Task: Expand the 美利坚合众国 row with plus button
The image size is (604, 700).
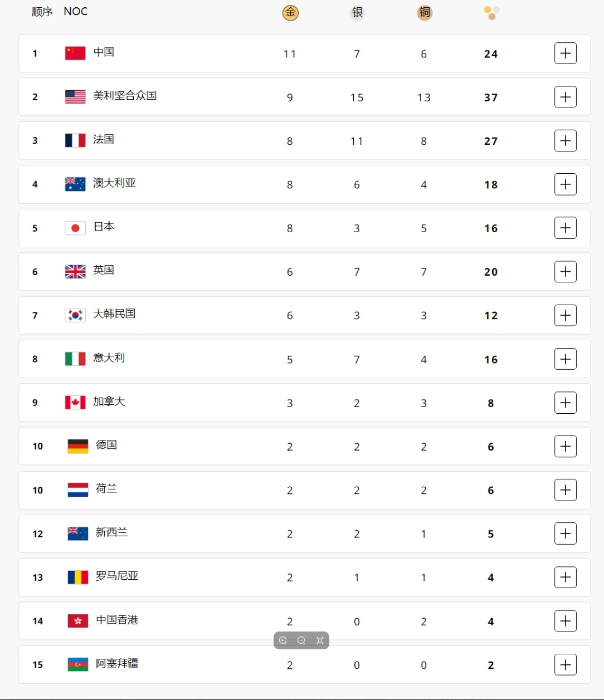Action: coord(566,97)
